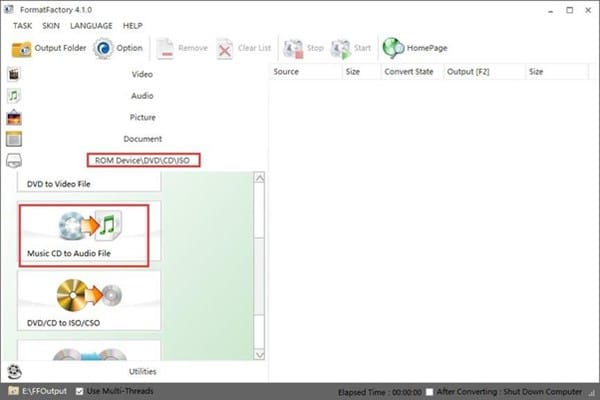Viewport: 600px width, 400px height.
Task: Choose DVD to Video File option
Action: (x=59, y=184)
